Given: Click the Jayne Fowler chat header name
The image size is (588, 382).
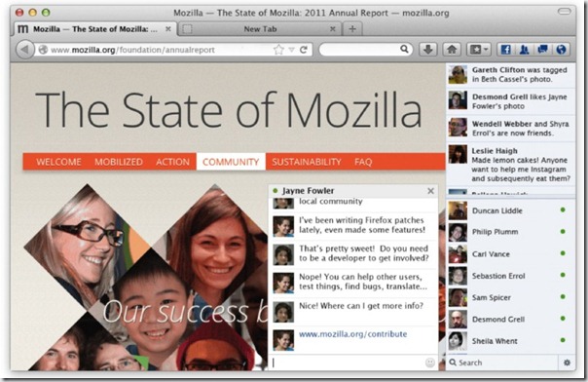Looking at the screenshot, I should [308, 191].
